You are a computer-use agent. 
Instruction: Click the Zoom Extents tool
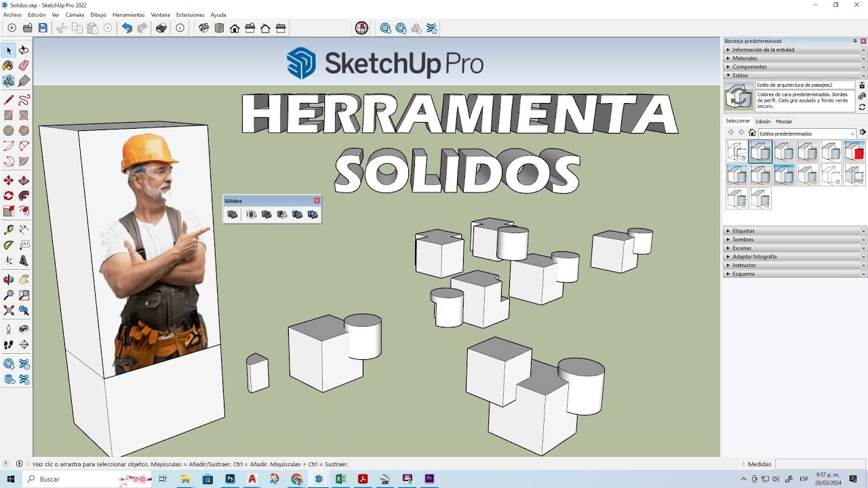click(9, 310)
